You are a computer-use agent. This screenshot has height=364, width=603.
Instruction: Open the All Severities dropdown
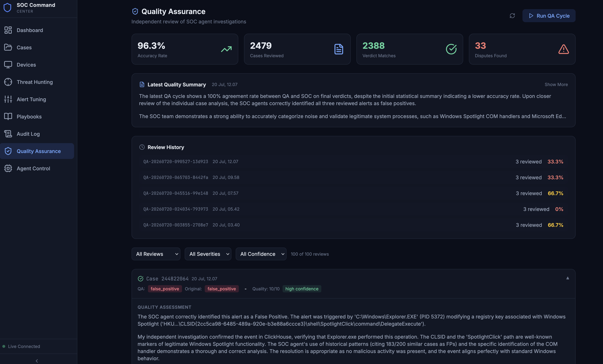tap(208, 254)
